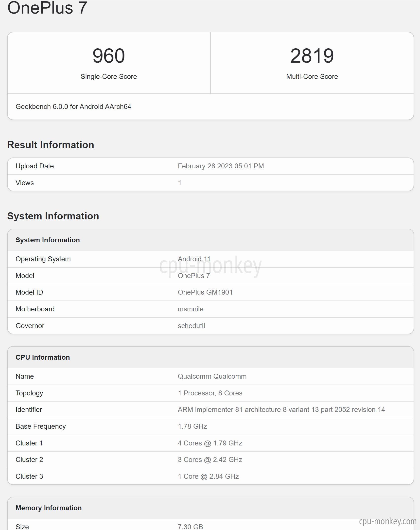
Task: Select the OnePlus GM1901 value
Action: pos(205,292)
